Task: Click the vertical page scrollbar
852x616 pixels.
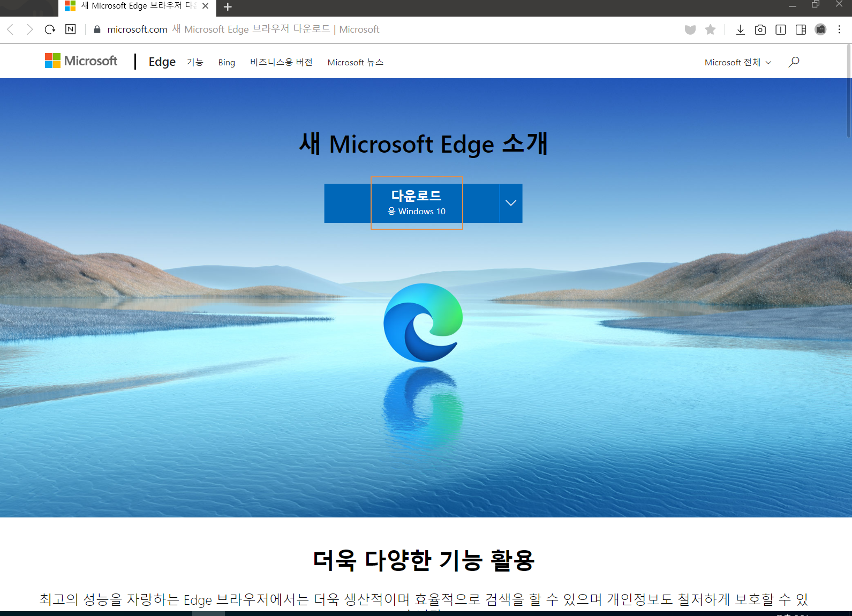Action: (849, 91)
